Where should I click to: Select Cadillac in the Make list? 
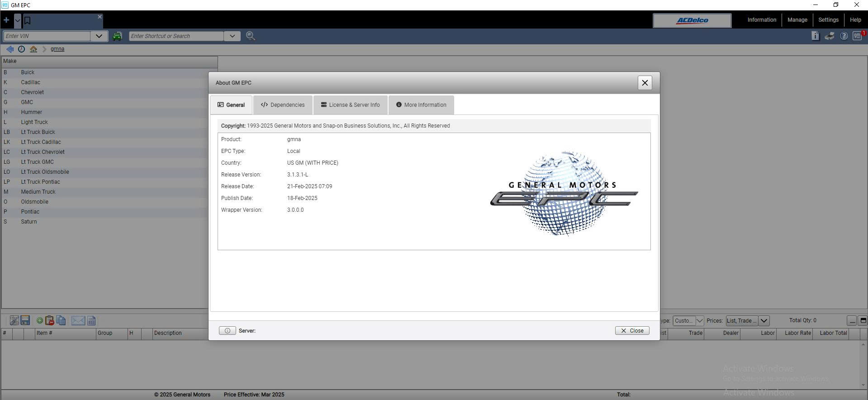point(105,82)
